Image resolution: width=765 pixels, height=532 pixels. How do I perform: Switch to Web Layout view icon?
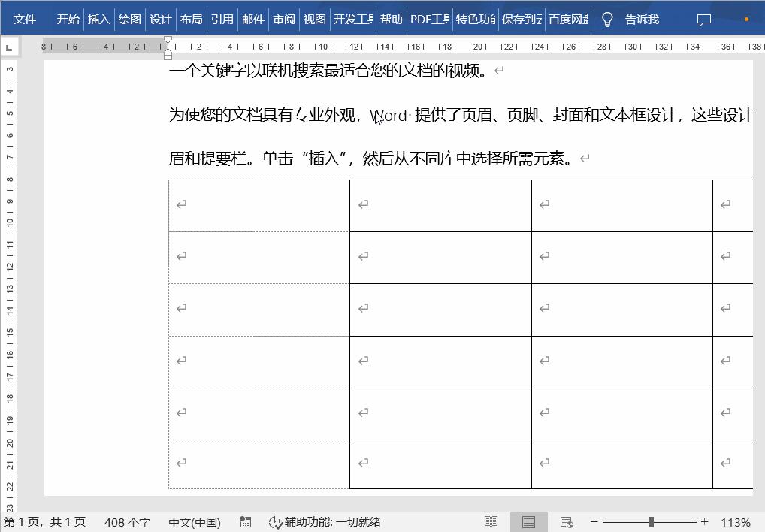pos(567,522)
